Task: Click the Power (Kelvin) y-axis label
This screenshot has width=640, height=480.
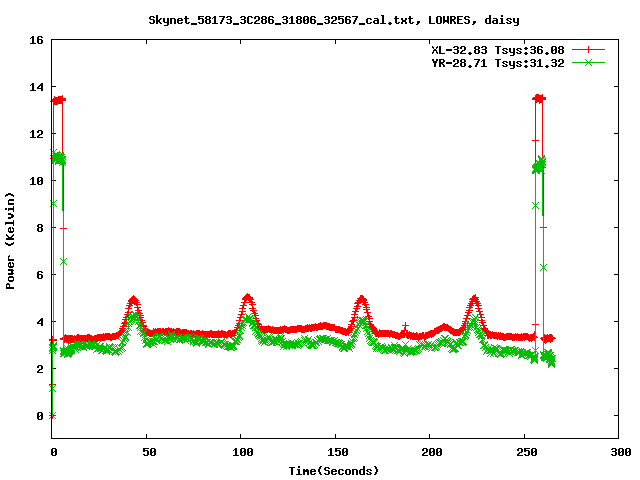Action: [10, 241]
